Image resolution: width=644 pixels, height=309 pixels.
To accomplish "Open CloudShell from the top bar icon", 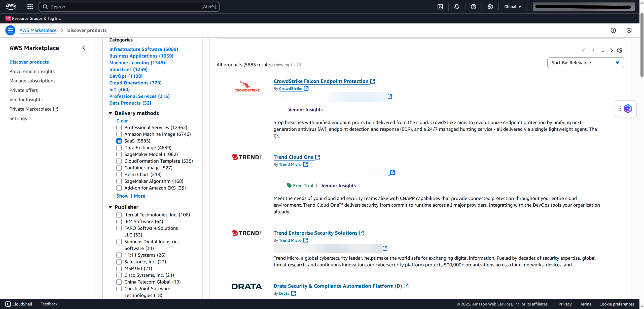I will [x=440, y=7].
